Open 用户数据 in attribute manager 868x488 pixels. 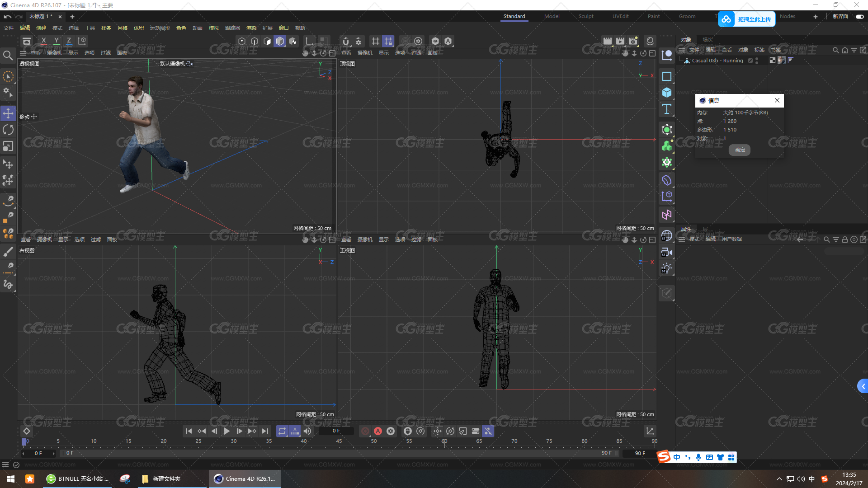click(x=731, y=239)
